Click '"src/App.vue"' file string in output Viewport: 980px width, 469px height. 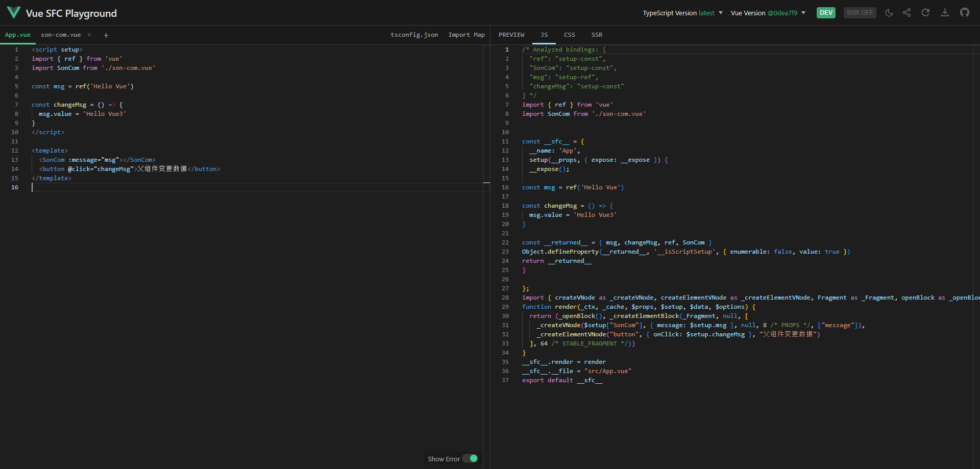pos(608,371)
